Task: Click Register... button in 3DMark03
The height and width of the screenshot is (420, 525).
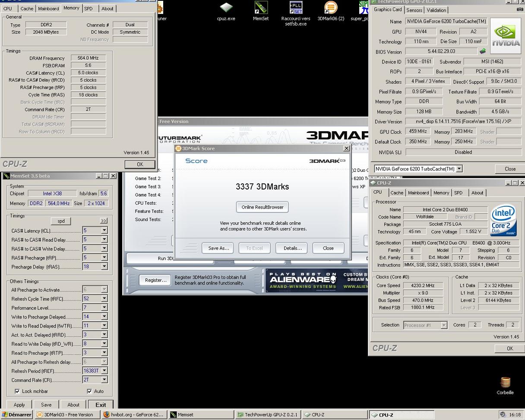Action: click(x=155, y=280)
